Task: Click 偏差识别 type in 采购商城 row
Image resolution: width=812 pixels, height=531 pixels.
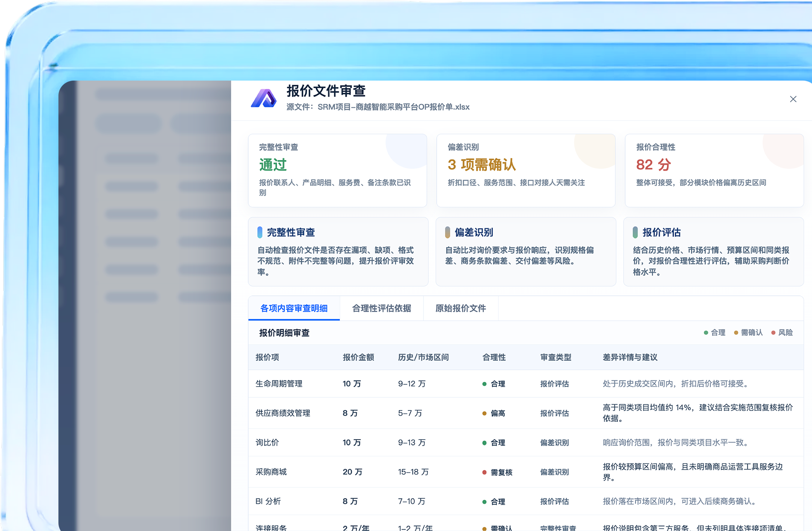Action: [x=554, y=471]
